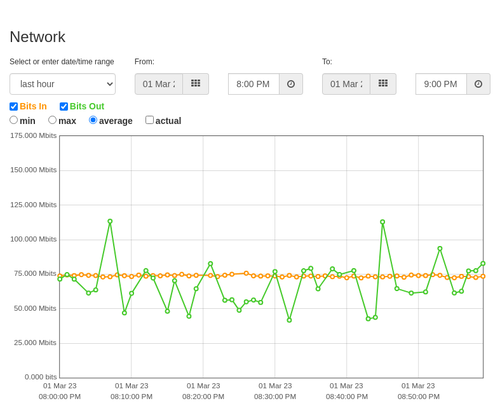Screen dimensions: 500x403
Task: Click the '08:50:00 PM' time axis label
Action: coord(418,397)
